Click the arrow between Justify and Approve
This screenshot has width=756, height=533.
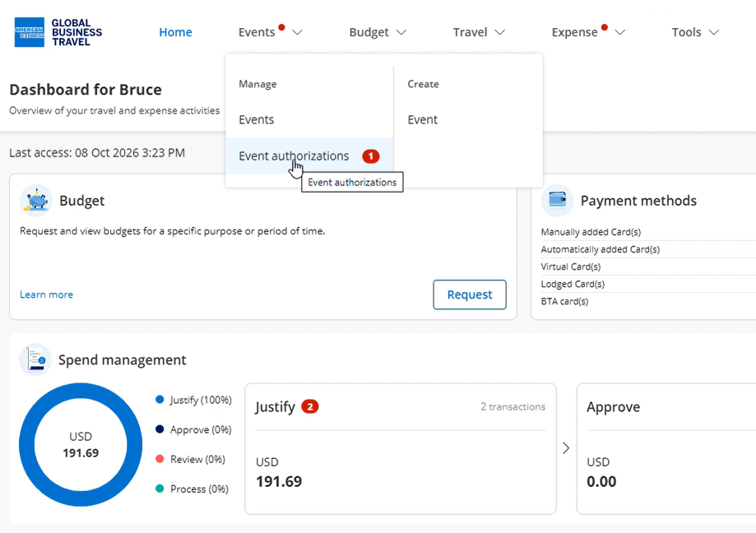pos(566,448)
